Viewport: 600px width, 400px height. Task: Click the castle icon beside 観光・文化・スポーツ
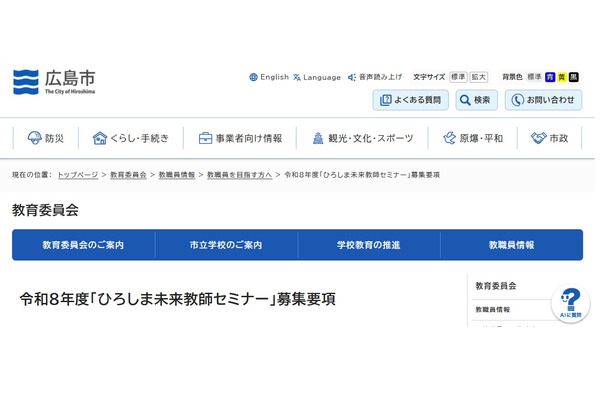(318, 138)
